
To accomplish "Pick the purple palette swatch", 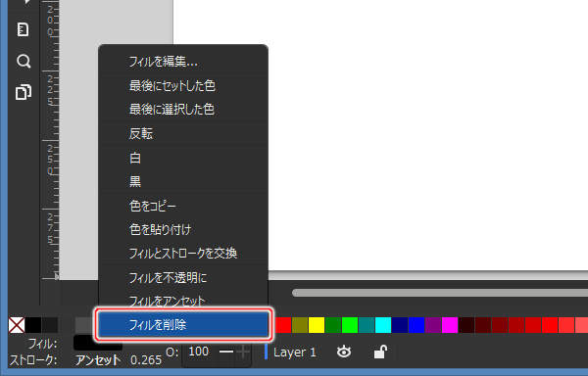I will pyautogui.click(x=433, y=325).
